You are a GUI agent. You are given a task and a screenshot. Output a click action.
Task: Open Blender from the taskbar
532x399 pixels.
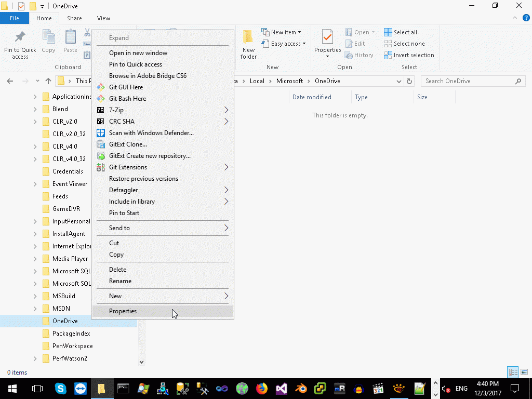point(301,389)
